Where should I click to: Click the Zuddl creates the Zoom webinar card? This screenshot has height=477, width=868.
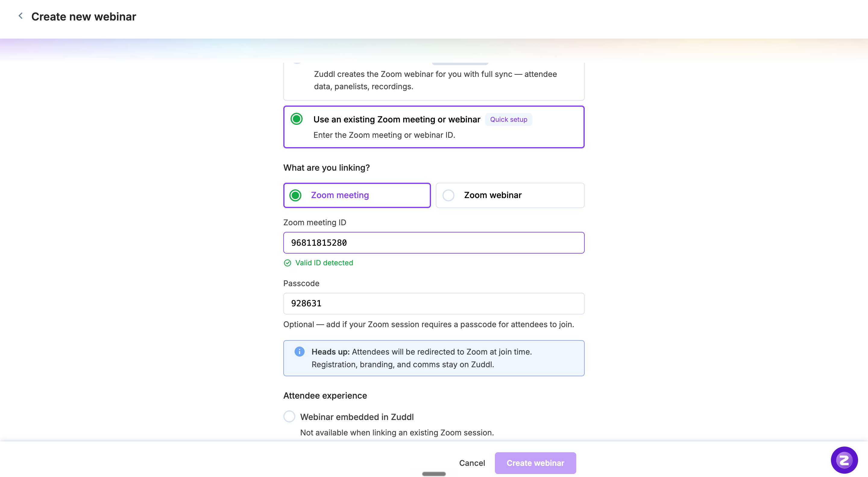(x=434, y=81)
